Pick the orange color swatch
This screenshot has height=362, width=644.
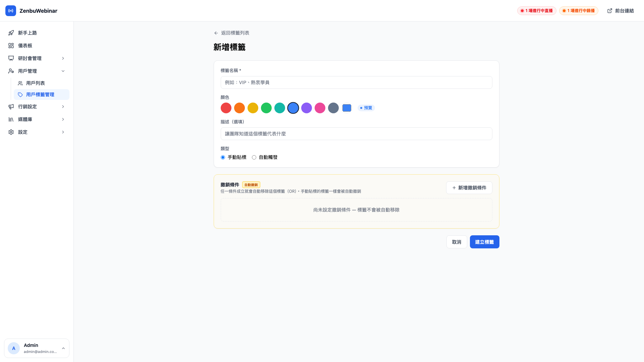point(239,108)
